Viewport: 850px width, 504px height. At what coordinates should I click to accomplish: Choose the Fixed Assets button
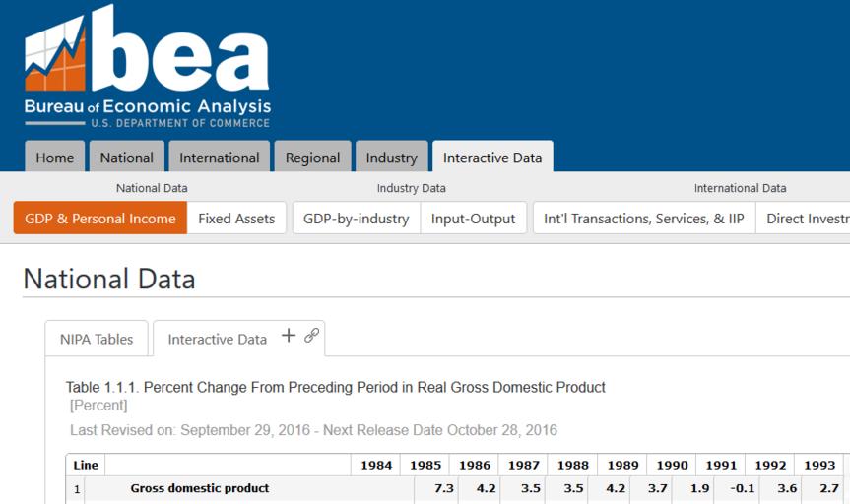[236, 219]
